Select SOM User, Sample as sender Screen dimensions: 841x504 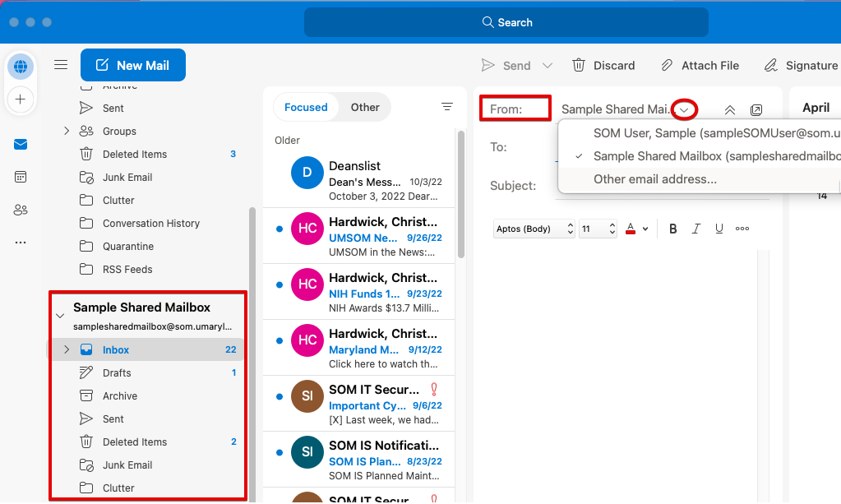(x=707, y=132)
